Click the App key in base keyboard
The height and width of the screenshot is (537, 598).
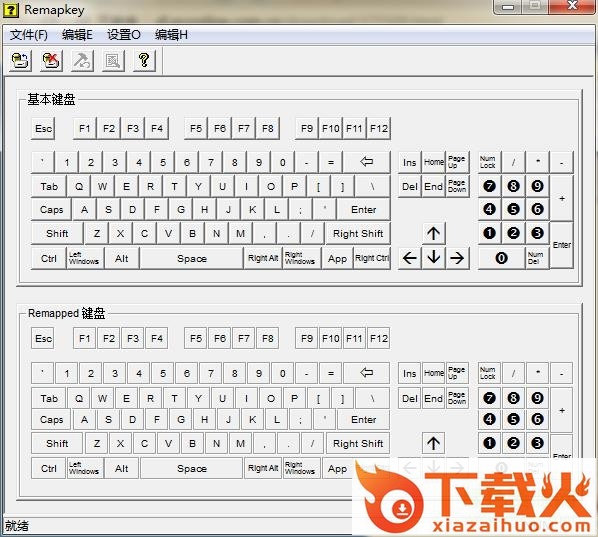(x=338, y=258)
